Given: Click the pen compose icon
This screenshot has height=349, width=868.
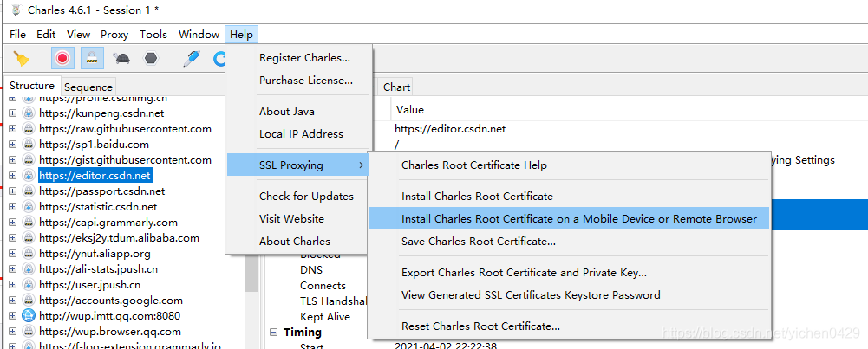Looking at the screenshot, I should pyautogui.click(x=191, y=58).
